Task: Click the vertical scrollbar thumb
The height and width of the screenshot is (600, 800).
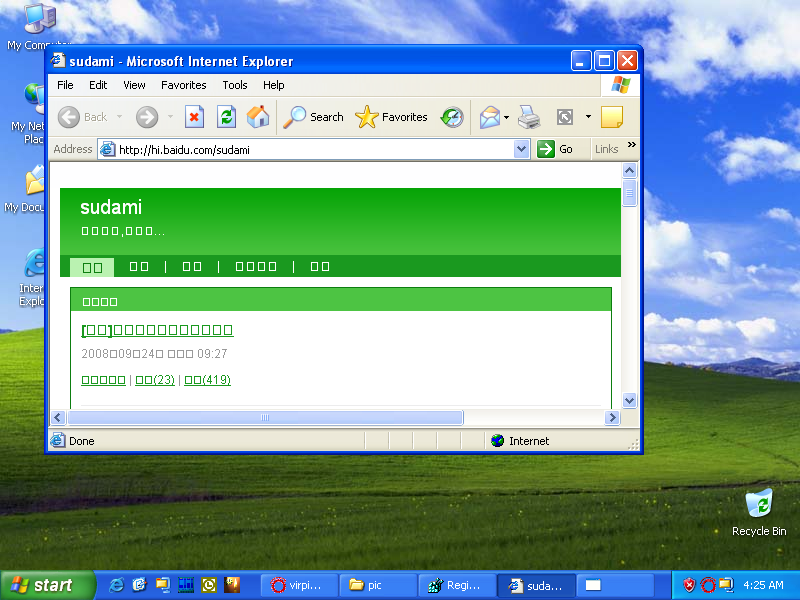Action: (x=630, y=193)
